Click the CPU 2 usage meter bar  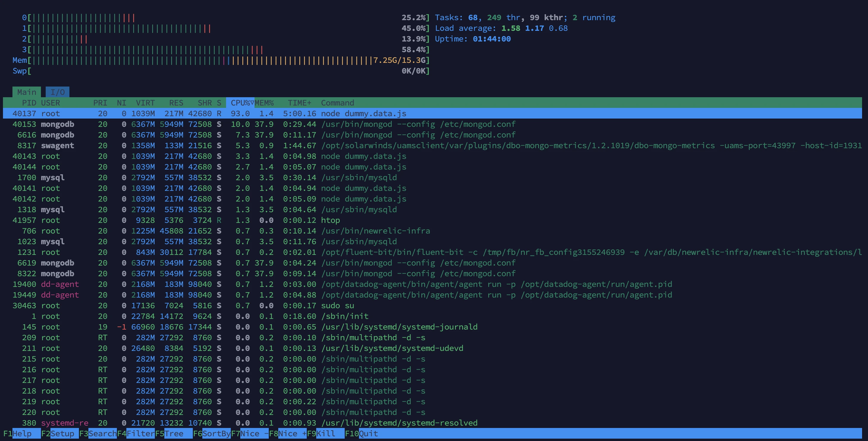226,39
